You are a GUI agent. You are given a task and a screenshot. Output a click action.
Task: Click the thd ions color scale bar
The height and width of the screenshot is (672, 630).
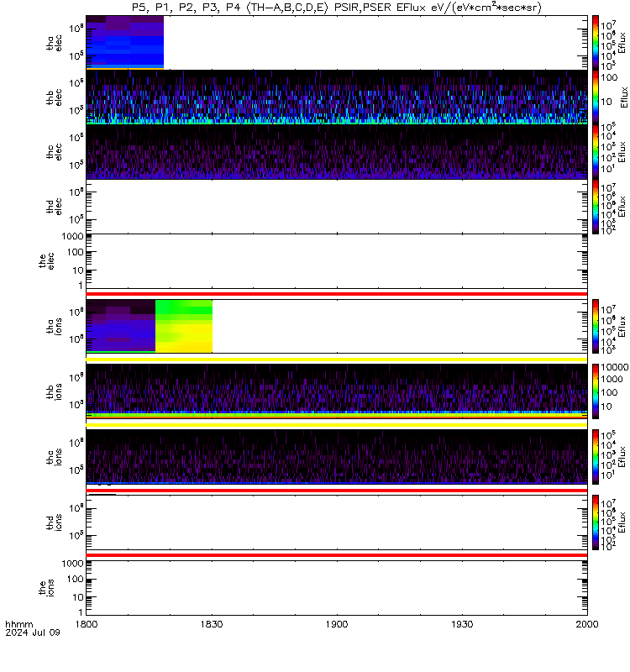pos(596,522)
